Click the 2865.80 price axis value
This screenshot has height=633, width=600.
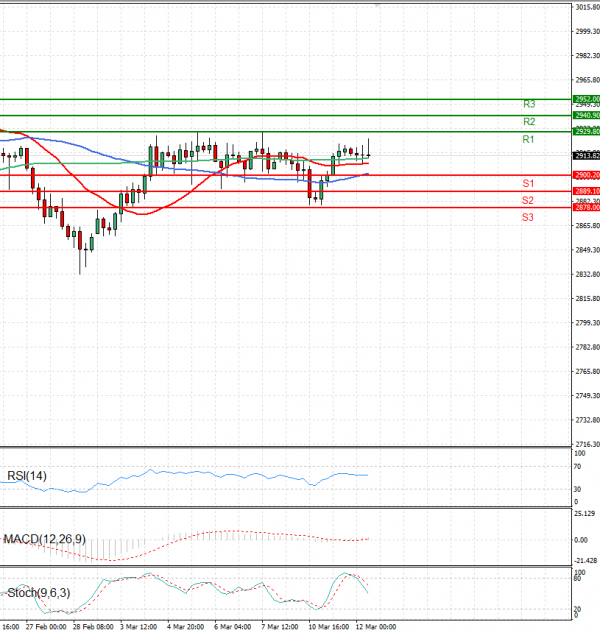587,226
